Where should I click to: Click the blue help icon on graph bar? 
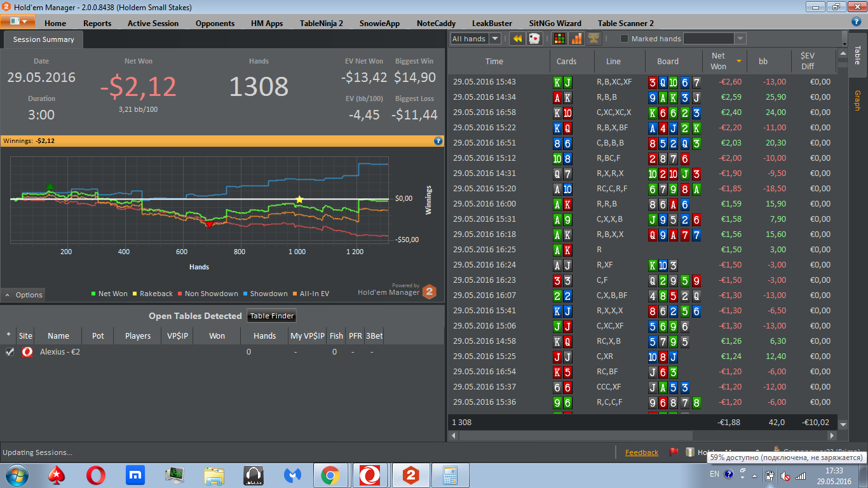click(438, 140)
